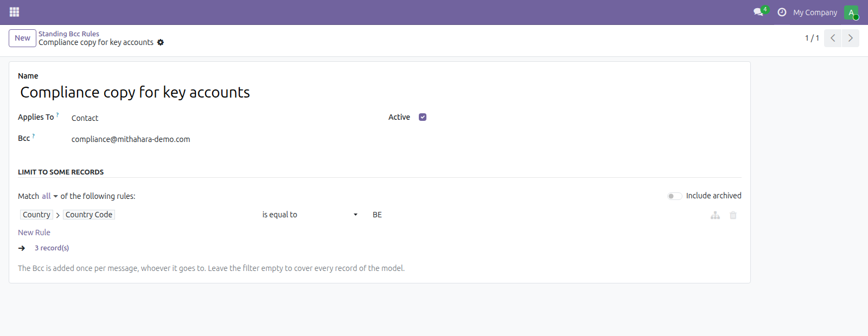
Task: Edit the Name field title
Action: [380, 93]
